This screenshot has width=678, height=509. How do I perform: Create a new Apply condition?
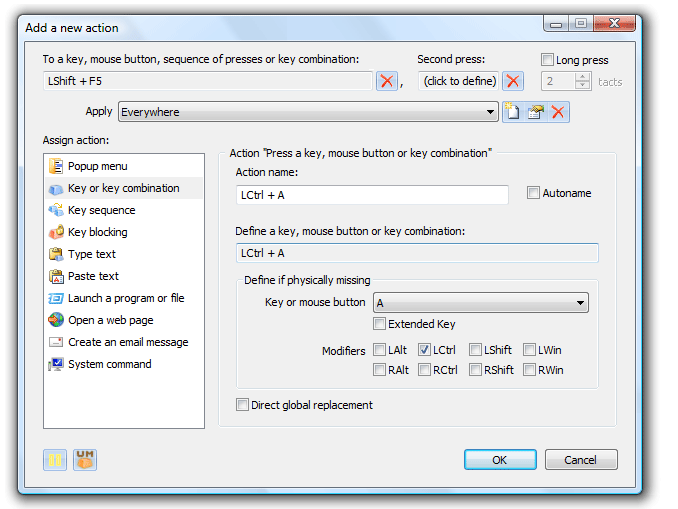tap(513, 112)
